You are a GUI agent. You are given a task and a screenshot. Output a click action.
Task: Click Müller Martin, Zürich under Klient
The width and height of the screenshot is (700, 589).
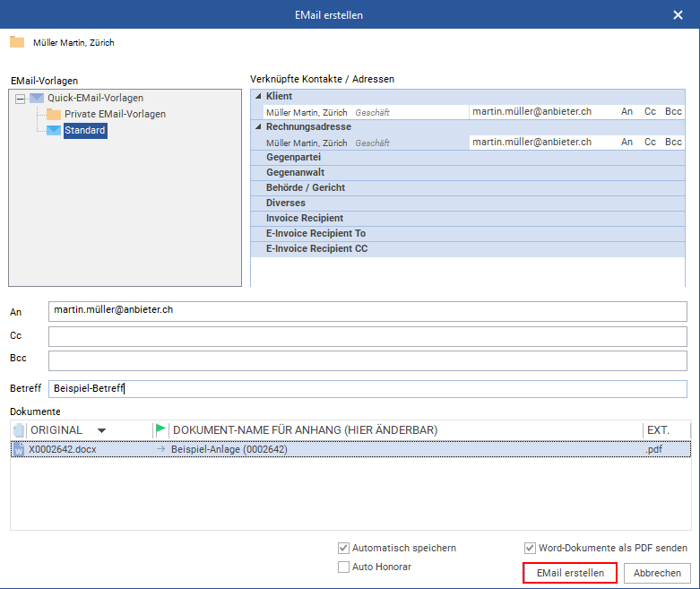(307, 113)
